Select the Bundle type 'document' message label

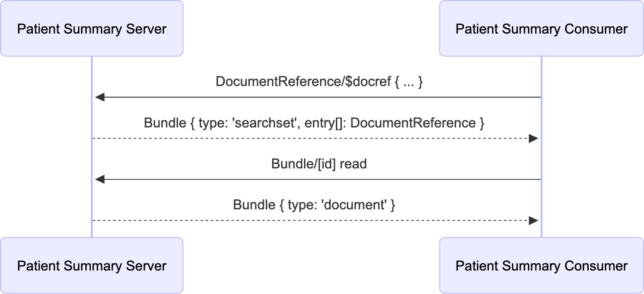[314, 205]
